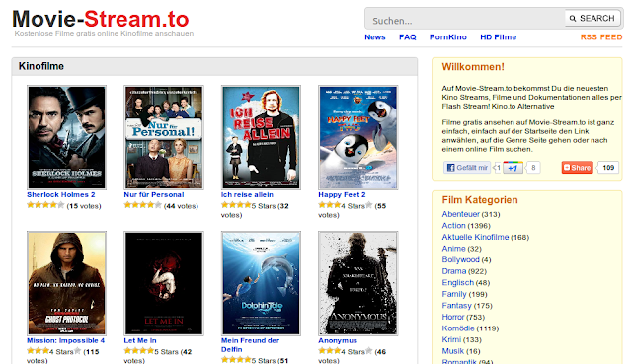Rate Nur für Personal using its stars
The image size is (632, 364).
142,205
